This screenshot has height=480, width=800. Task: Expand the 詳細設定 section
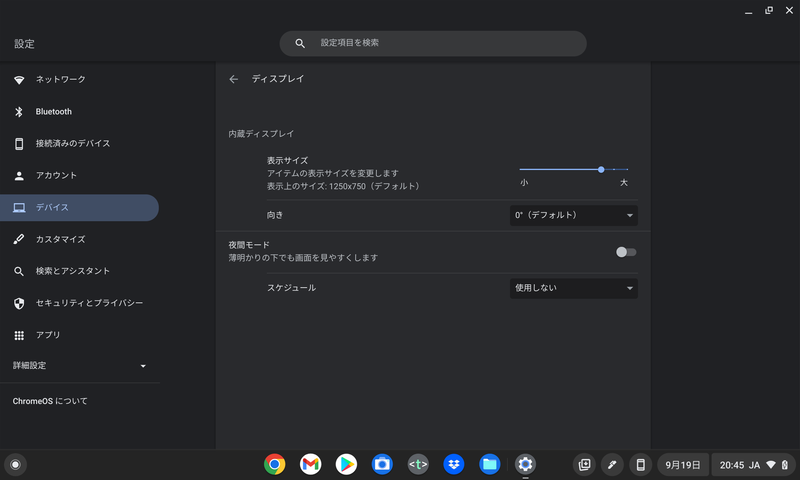(79, 366)
